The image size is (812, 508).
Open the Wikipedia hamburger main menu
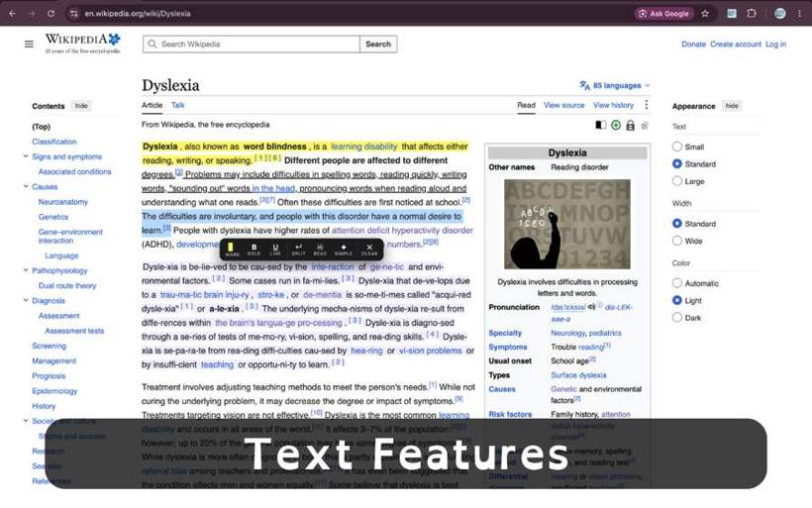(x=29, y=44)
